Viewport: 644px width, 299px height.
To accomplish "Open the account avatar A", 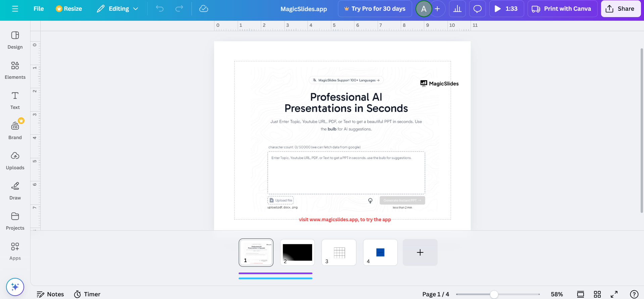I will [x=424, y=9].
